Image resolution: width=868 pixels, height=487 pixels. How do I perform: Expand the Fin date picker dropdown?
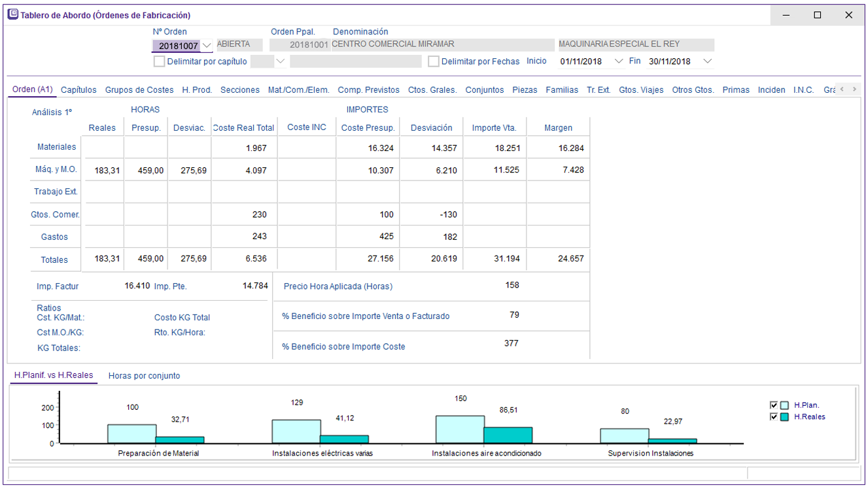click(707, 61)
